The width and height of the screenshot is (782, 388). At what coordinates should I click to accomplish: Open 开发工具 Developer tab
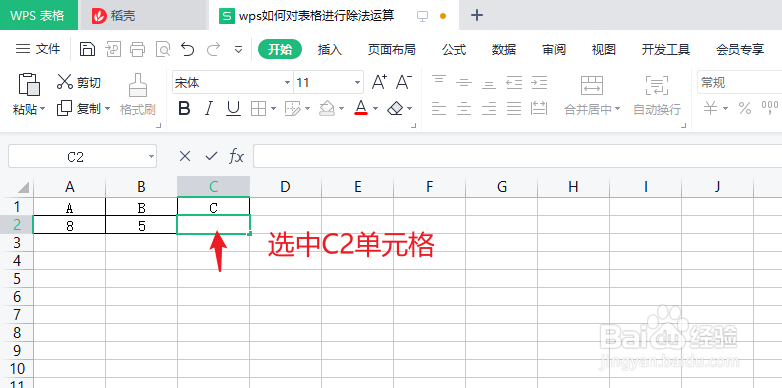666,49
